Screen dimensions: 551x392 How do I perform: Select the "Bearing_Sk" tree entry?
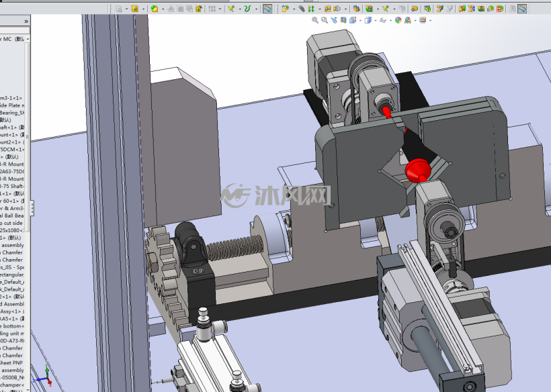tap(12, 113)
